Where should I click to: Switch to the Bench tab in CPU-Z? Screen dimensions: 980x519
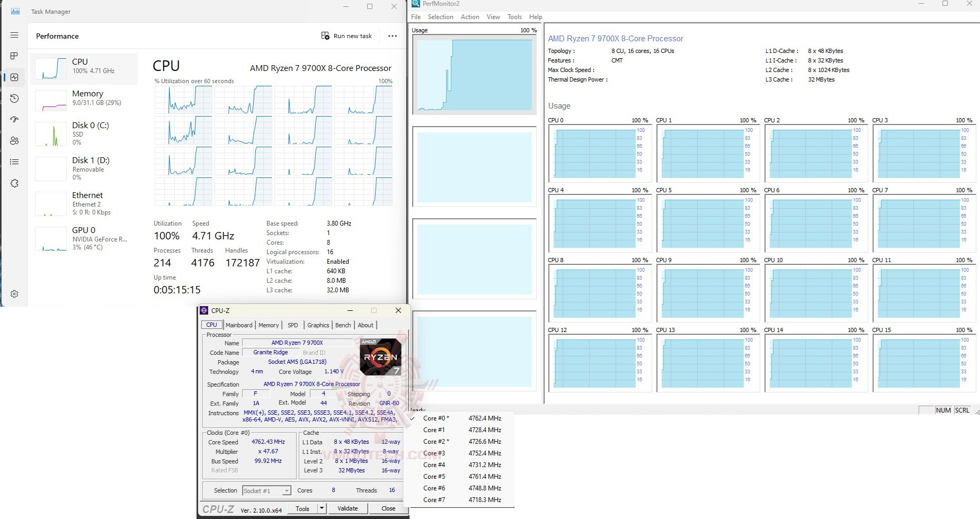[343, 325]
